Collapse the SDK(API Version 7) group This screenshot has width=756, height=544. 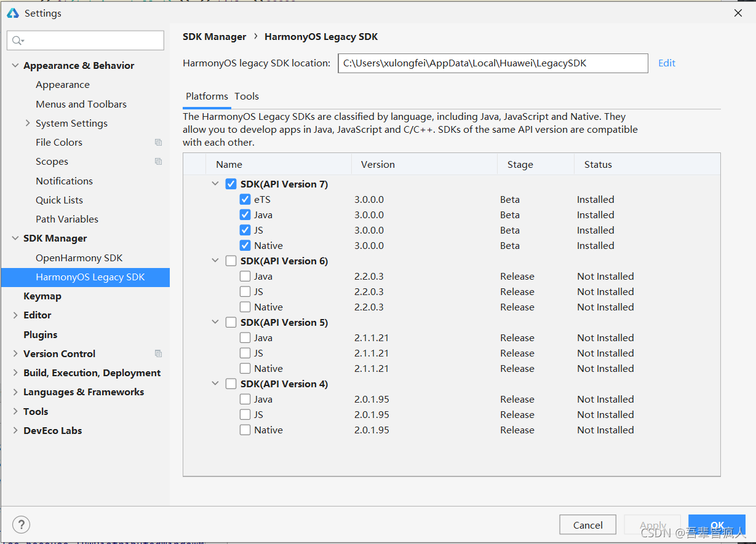point(215,184)
